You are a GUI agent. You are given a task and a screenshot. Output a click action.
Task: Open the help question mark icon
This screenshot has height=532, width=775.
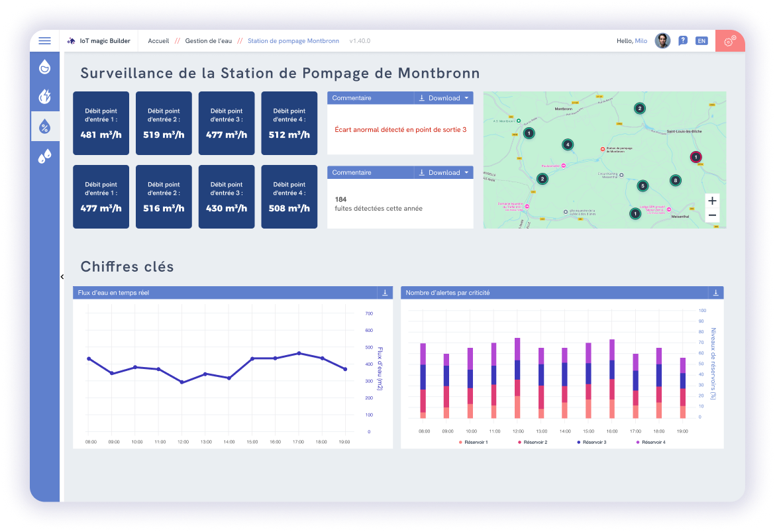point(683,40)
